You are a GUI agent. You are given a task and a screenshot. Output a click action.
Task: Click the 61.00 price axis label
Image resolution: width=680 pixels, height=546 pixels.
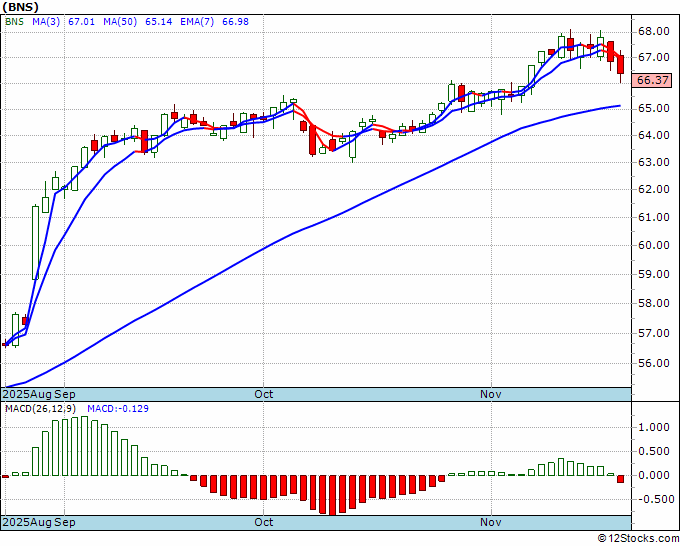click(653, 217)
